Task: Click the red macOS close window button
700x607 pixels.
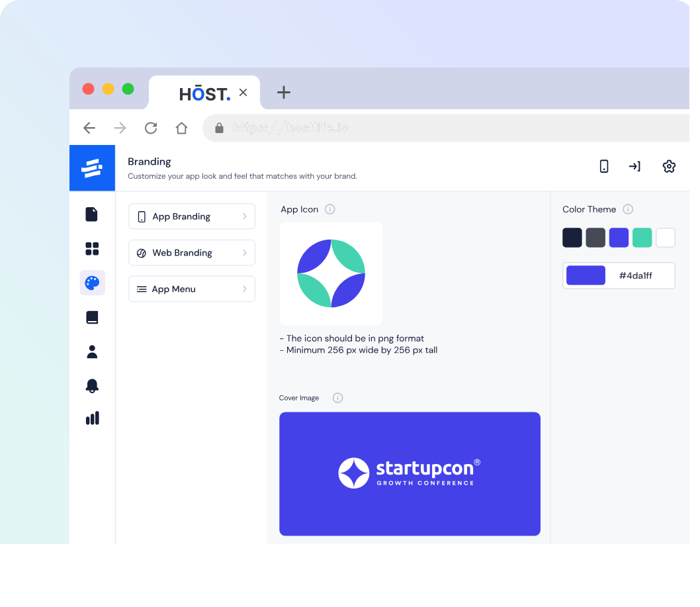Action: tap(89, 89)
